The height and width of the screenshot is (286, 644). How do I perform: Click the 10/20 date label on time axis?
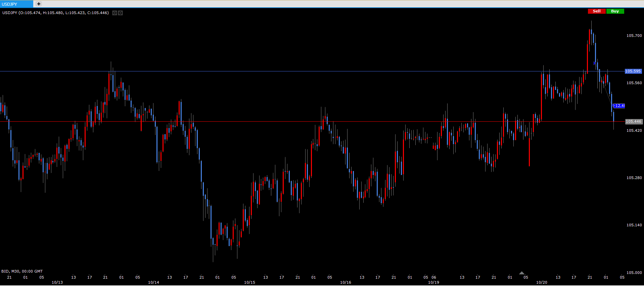pos(542,282)
